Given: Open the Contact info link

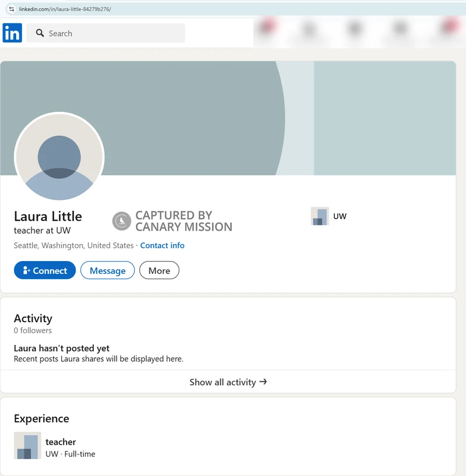Looking at the screenshot, I should 162,245.
